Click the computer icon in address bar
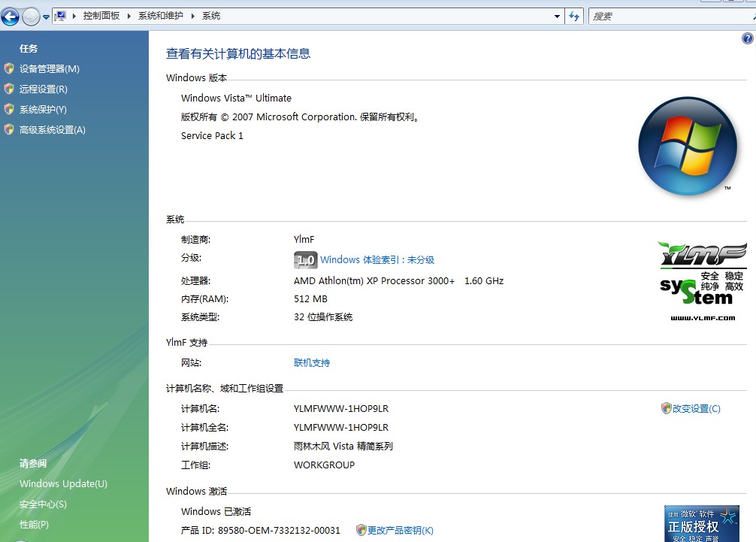 [x=61, y=16]
